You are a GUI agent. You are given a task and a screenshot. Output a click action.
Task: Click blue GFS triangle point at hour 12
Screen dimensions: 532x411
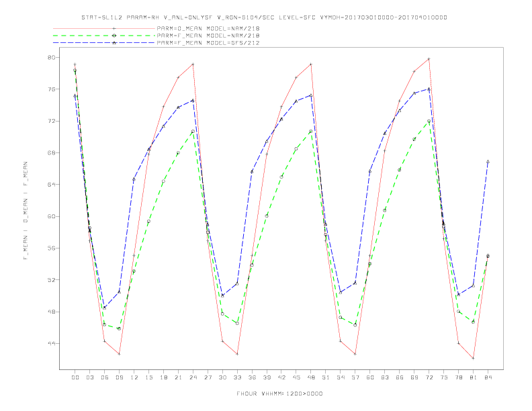(x=134, y=179)
